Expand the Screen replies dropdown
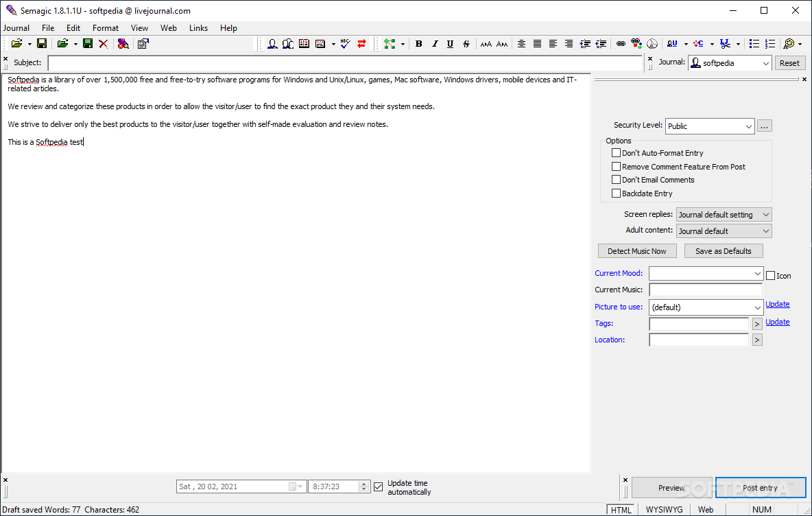This screenshot has width=812, height=516. point(724,215)
